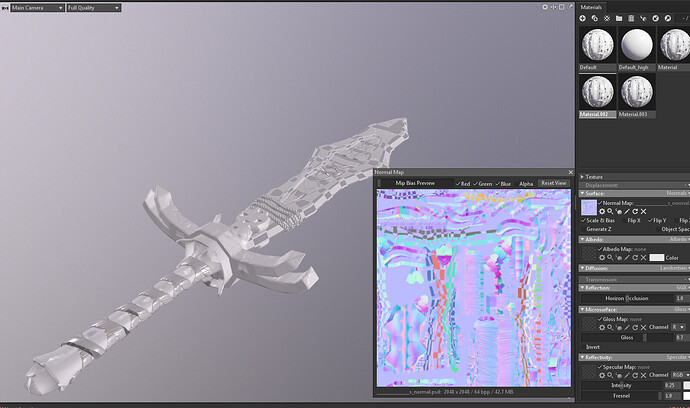Image resolution: width=690 pixels, height=408 pixels.
Task: Click the round export icon in Materials toolbar
Action: click(x=655, y=18)
